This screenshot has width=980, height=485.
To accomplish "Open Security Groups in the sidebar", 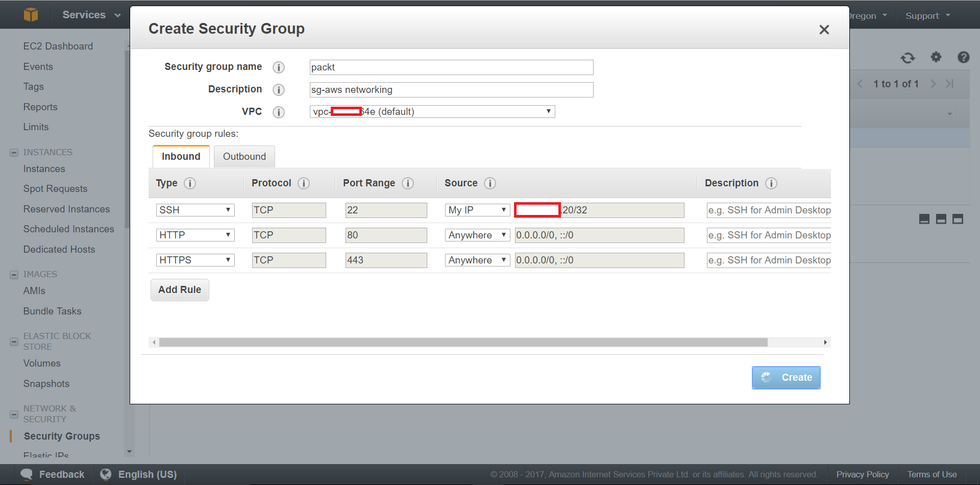I will [x=62, y=436].
